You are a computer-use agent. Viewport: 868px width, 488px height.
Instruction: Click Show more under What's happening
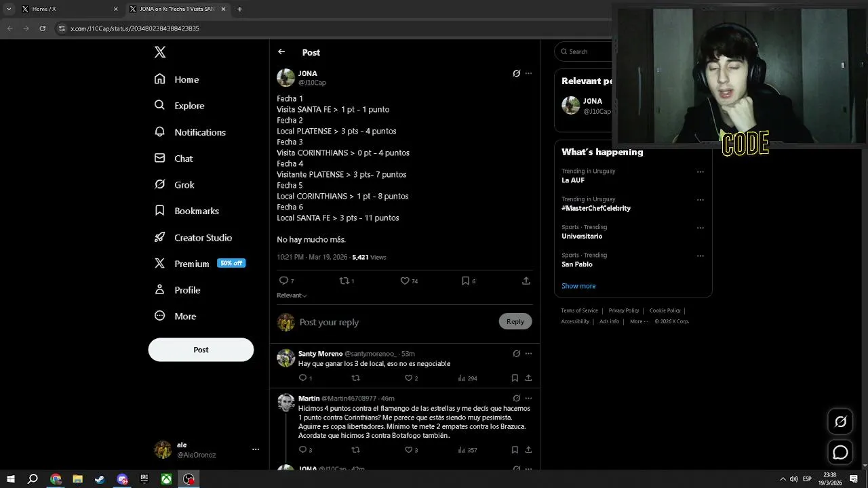(578, 286)
